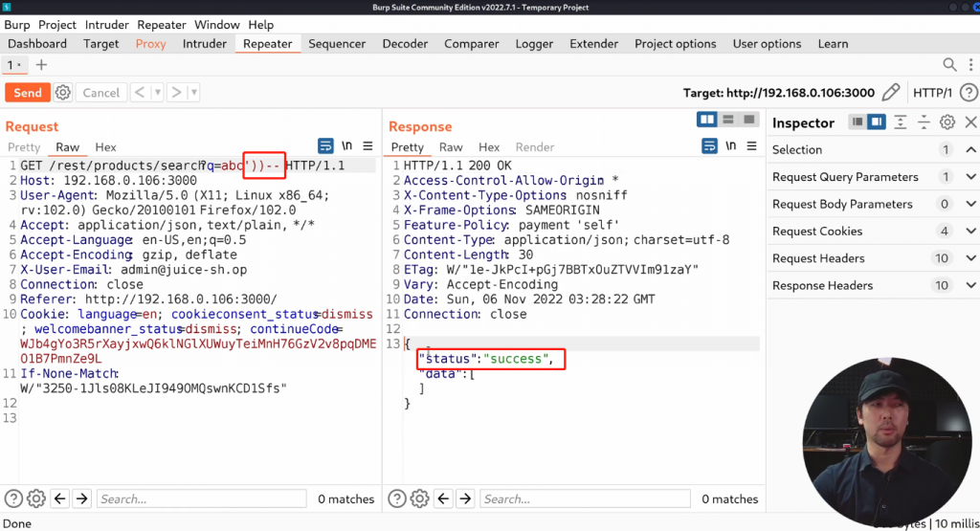The width and height of the screenshot is (980, 531).
Task: Close the Inspector panel
Action: click(x=970, y=122)
